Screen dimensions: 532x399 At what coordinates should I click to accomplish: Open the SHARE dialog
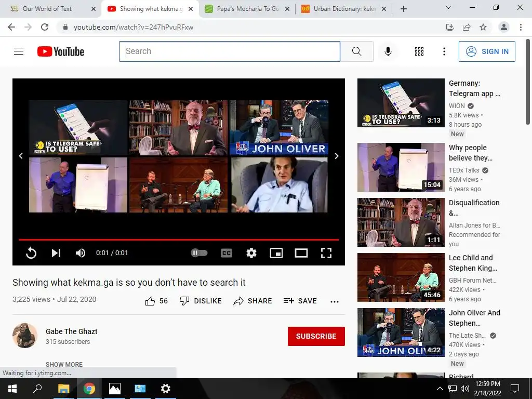(x=252, y=301)
